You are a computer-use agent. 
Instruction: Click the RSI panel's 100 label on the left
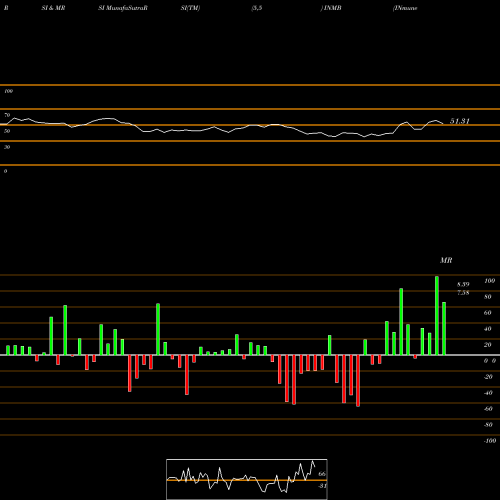point(8,91)
